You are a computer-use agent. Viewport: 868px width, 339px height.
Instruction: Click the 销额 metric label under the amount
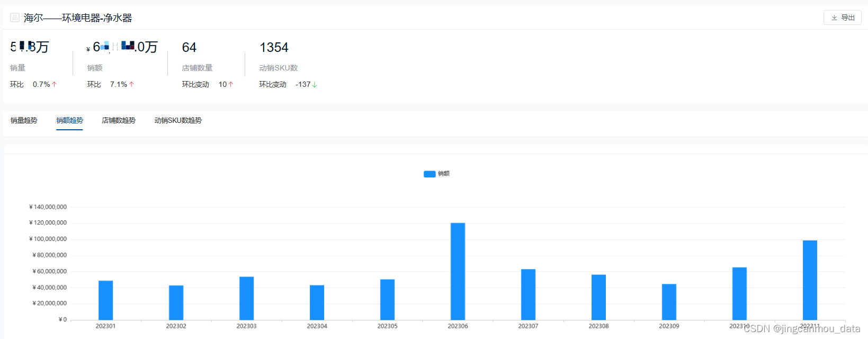tap(95, 68)
